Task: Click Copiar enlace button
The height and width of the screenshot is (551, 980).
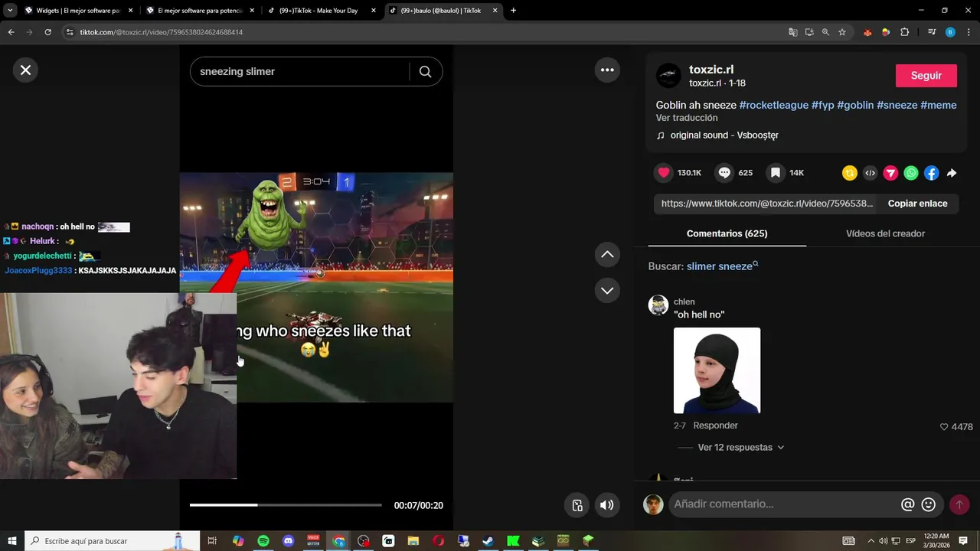Action: pos(917,204)
